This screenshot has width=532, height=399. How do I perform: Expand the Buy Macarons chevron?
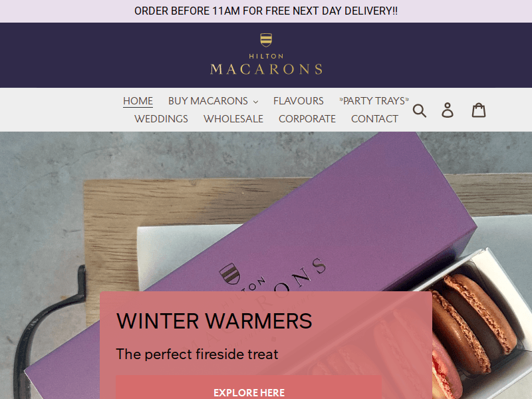point(255,102)
